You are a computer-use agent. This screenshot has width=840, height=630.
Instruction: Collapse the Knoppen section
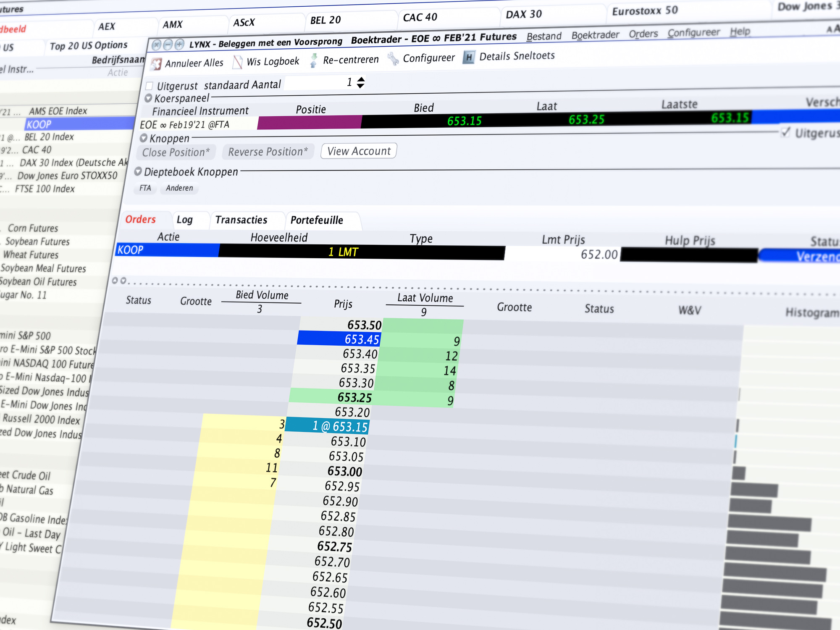pos(144,138)
